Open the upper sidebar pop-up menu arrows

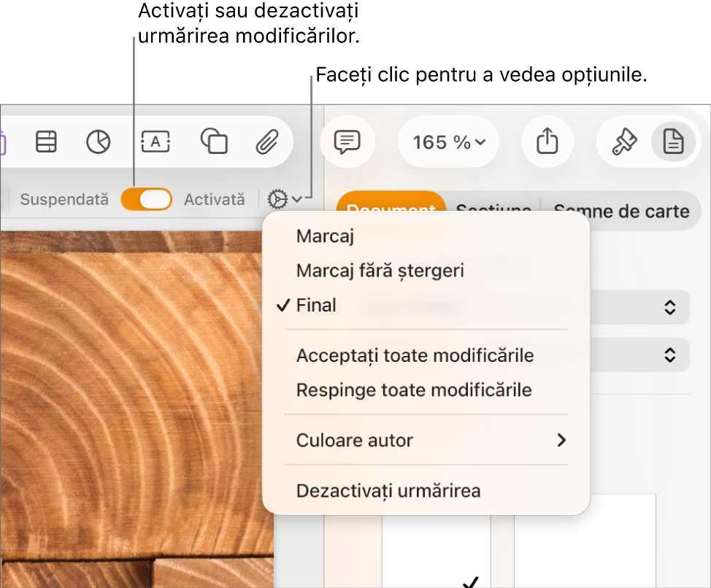pyautogui.click(x=669, y=307)
